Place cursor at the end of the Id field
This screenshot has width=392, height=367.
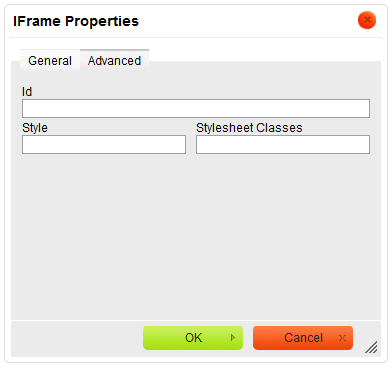(366, 108)
